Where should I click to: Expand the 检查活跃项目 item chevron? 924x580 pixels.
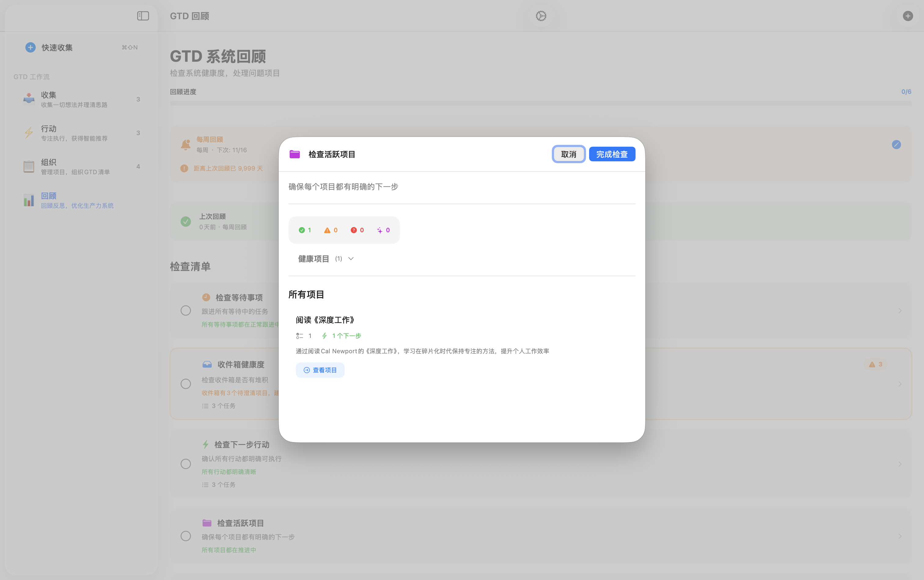pos(900,536)
